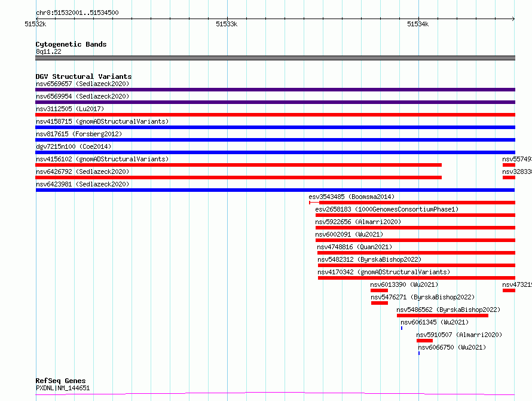Click the 51534k ruler marker

click(418, 24)
